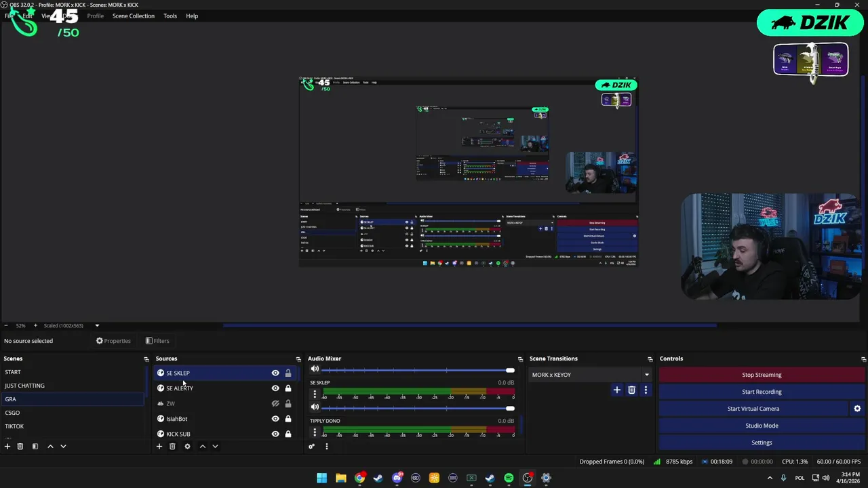Unlock the ZW source
Screen dimensions: 868x488
[288, 403]
